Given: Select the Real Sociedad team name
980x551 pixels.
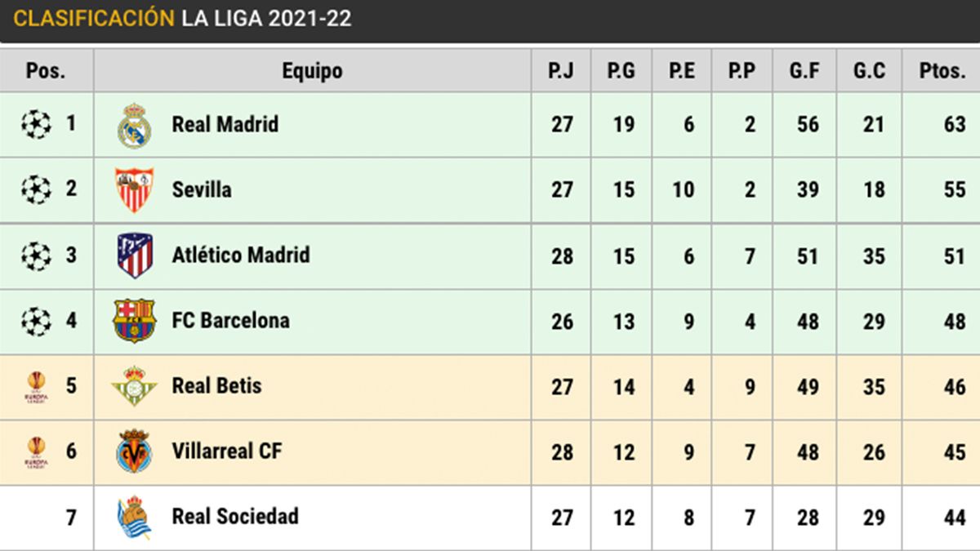Looking at the screenshot, I should coord(235,516).
